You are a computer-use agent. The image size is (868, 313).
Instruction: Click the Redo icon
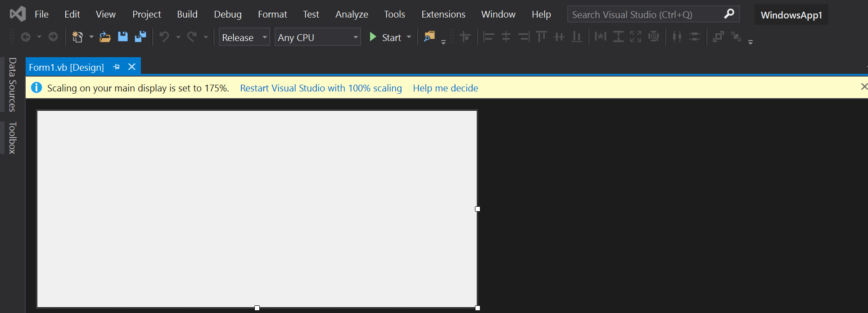click(192, 37)
